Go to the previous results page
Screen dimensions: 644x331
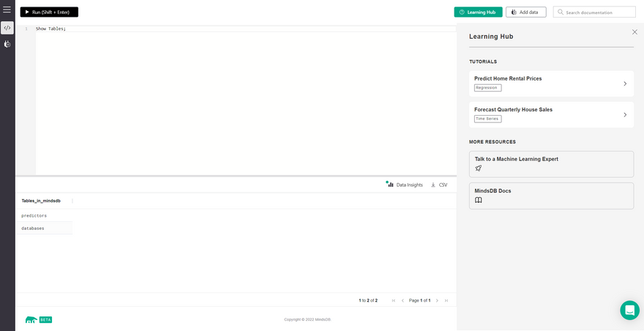coord(402,300)
